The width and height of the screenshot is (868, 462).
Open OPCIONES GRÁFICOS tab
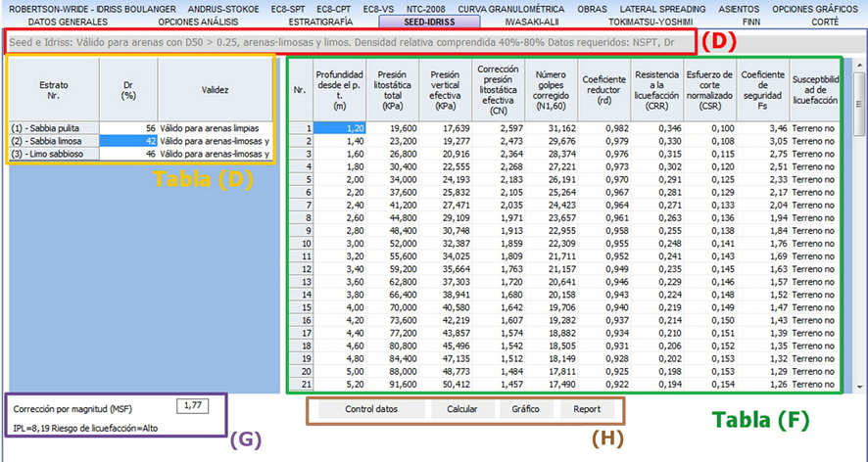coord(815,10)
